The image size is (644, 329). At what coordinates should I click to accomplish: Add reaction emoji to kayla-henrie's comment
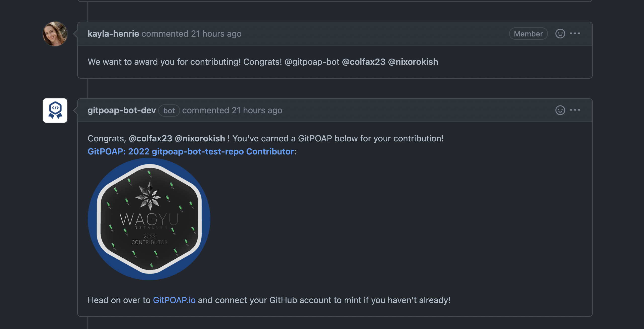[560, 34]
